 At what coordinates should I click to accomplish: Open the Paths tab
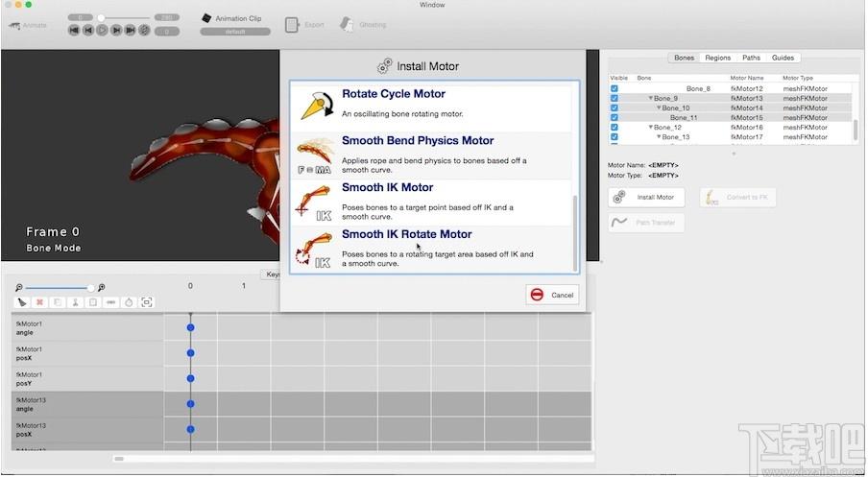pyautogui.click(x=751, y=58)
